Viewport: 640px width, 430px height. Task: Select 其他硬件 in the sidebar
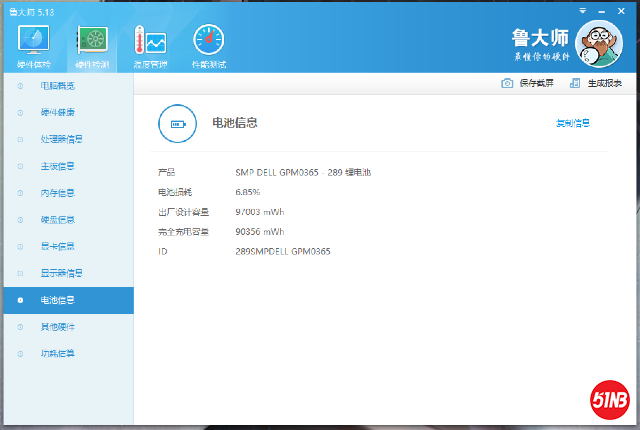pyautogui.click(x=57, y=327)
